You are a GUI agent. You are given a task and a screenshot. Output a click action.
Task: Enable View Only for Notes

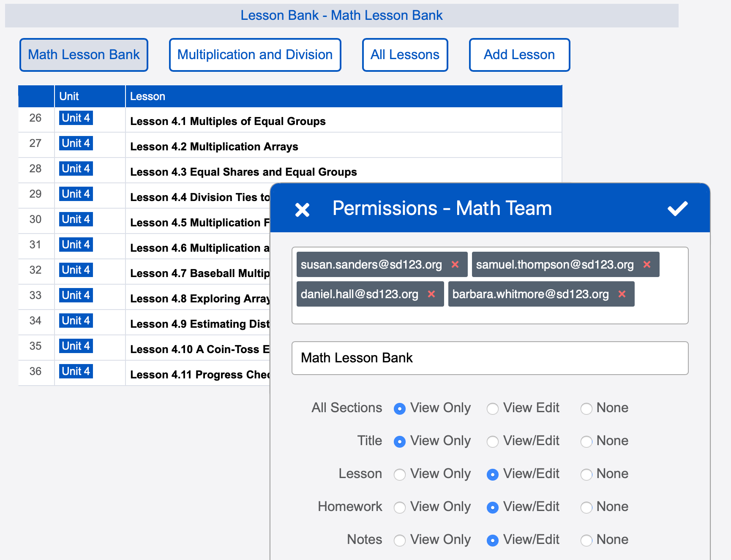point(400,540)
